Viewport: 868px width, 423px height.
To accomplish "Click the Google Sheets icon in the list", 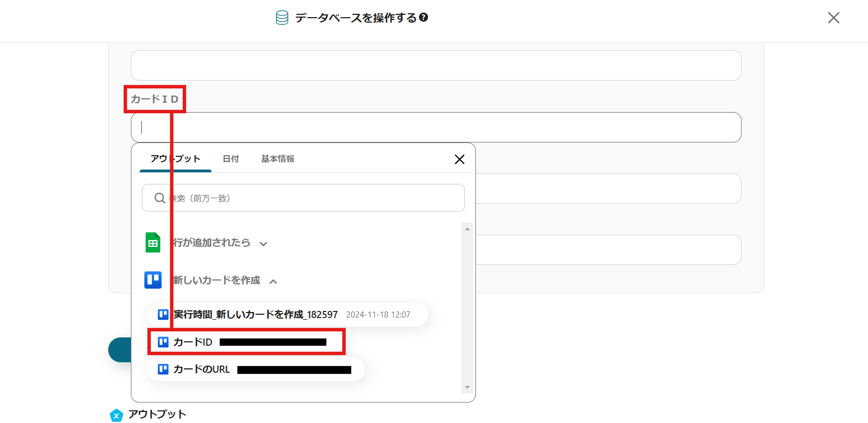I will 153,242.
